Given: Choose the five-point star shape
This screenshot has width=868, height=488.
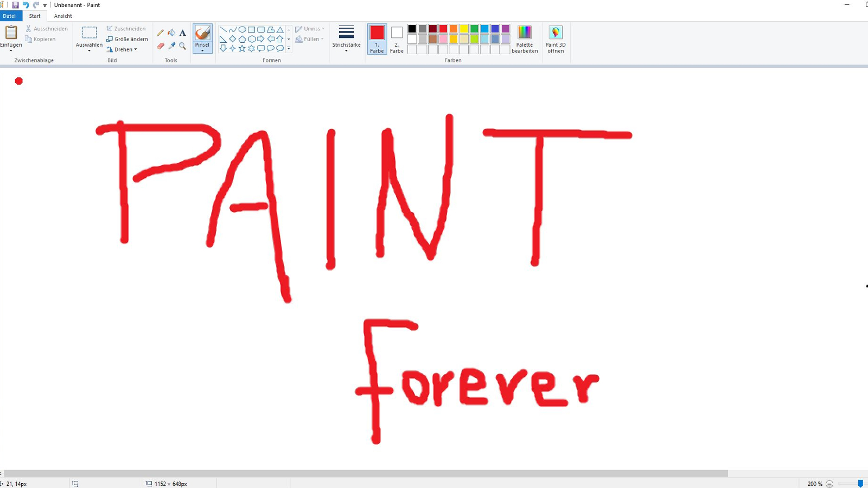Looking at the screenshot, I should (242, 48).
